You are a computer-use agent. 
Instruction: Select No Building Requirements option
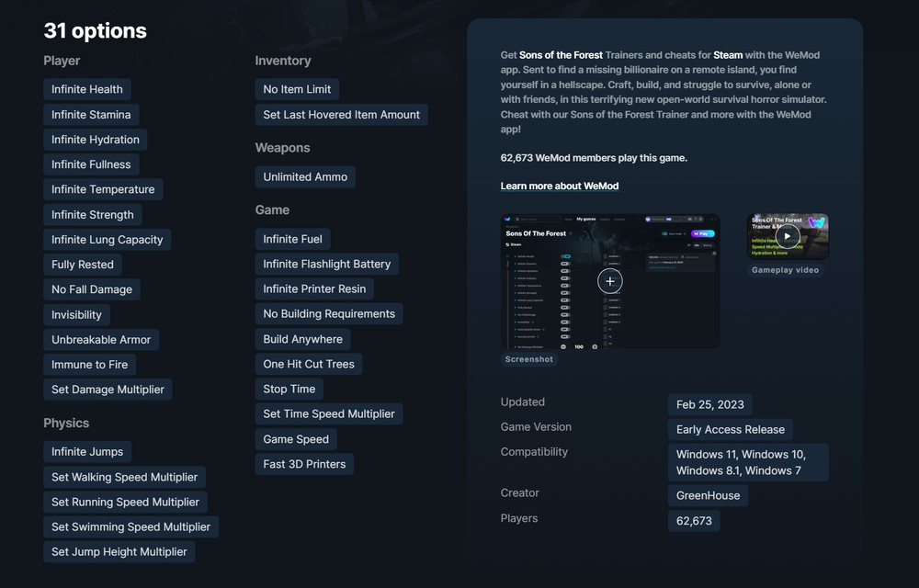[x=329, y=314]
